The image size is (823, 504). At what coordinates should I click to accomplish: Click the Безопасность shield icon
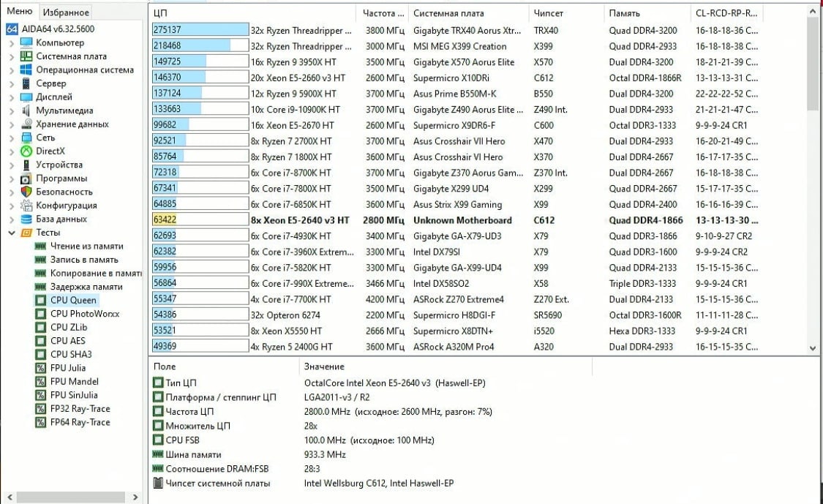[26, 192]
